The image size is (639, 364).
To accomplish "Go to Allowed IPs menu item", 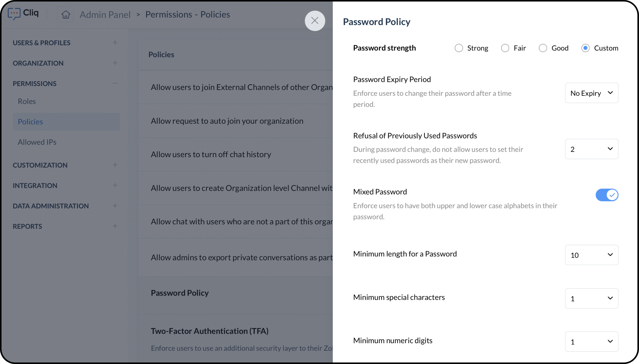I will point(37,142).
